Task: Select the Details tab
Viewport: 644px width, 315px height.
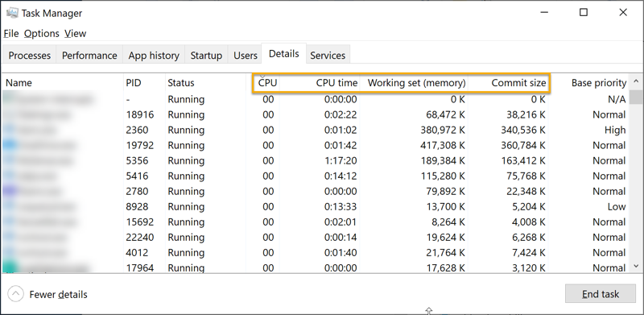Action: 284,54
